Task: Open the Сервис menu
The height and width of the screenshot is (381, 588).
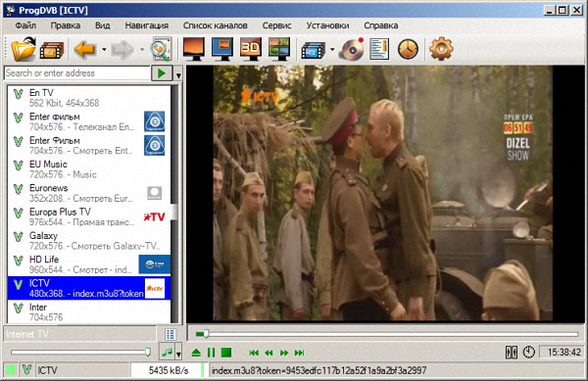Action: pyautogui.click(x=276, y=25)
